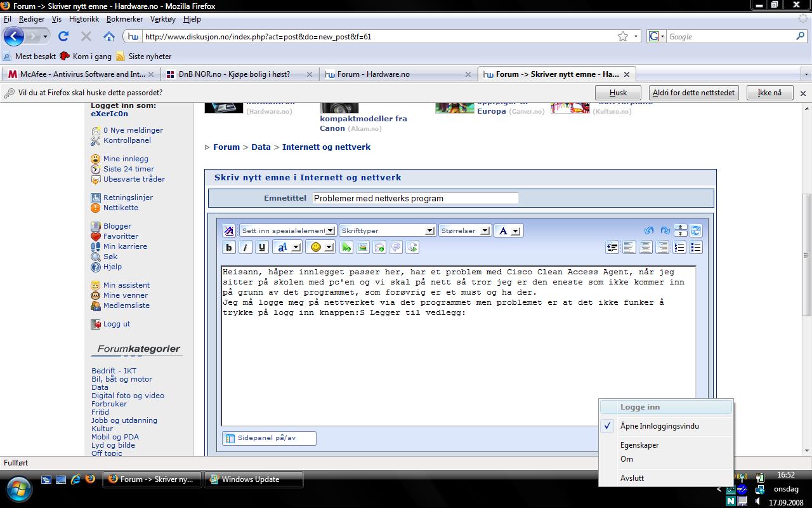Click the search magnifier in Google box

[x=800, y=36]
